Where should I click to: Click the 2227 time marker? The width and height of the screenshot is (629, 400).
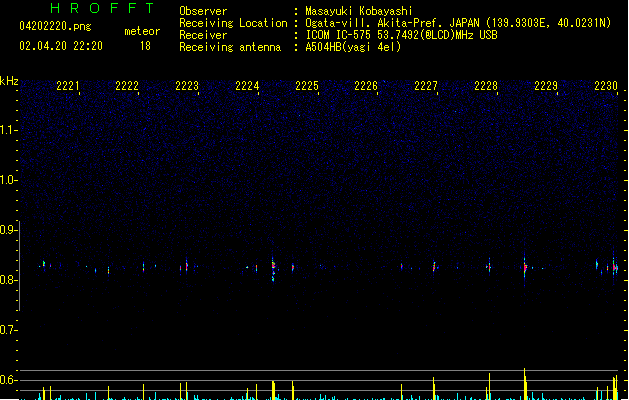pyautogui.click(x=426, y=86)
